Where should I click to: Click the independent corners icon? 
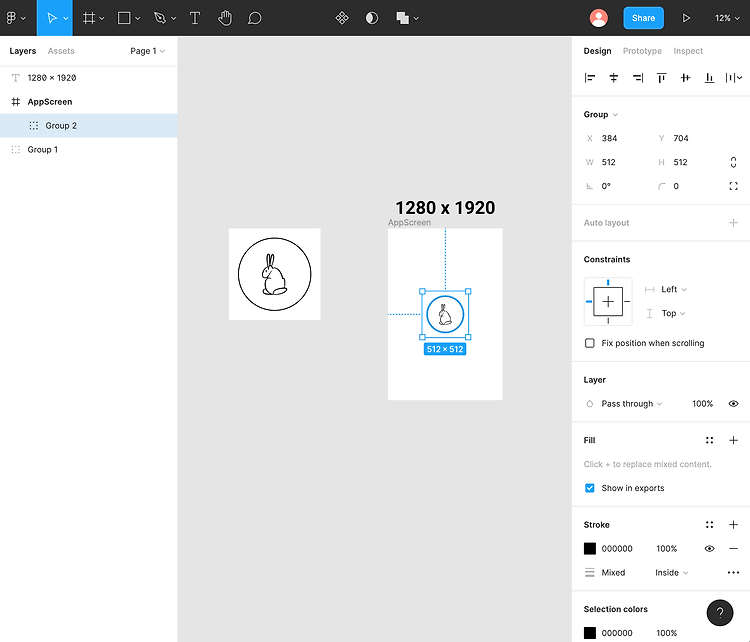(733, 186)
